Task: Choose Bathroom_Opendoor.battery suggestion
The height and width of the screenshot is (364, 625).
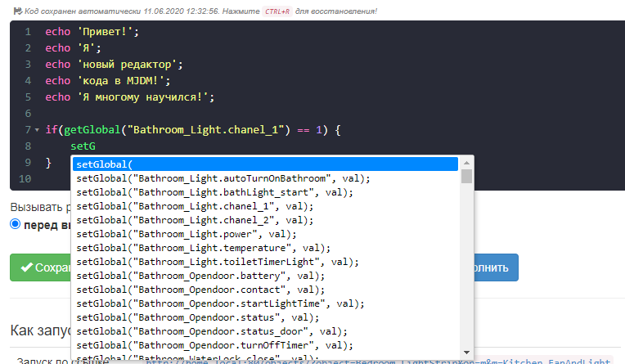Action: (265, 276)
